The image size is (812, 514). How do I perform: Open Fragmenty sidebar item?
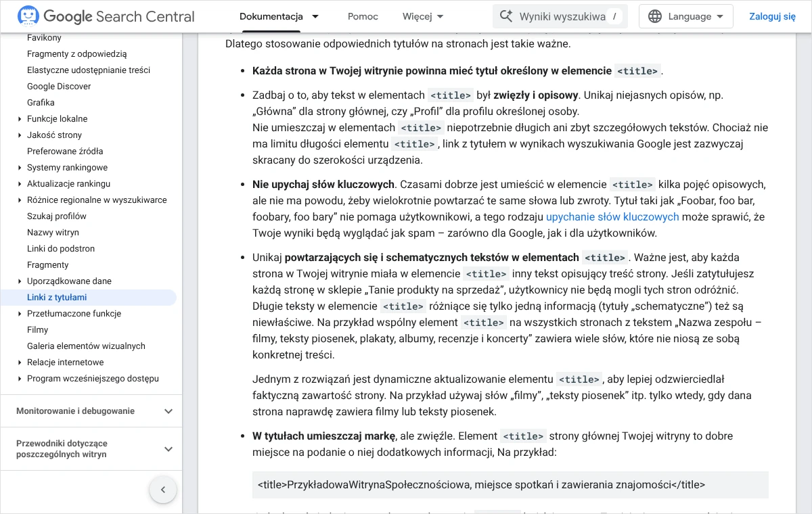tap(48, 265)
